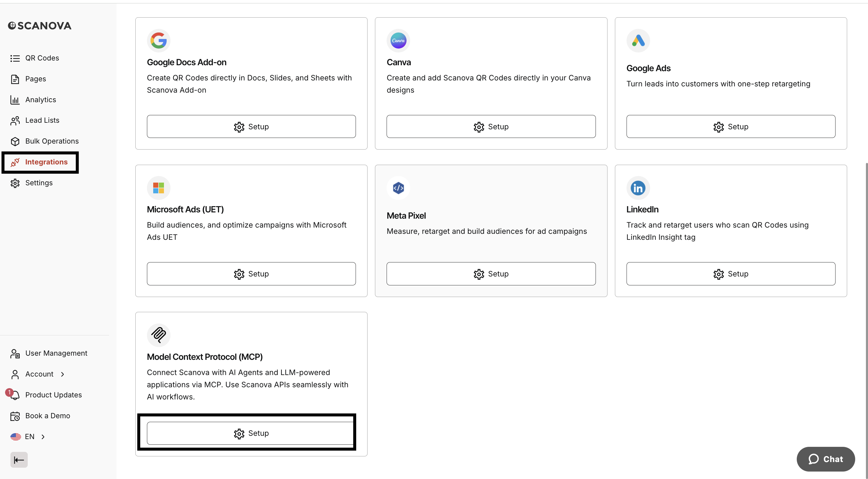Click the MCP logo icon
This screenshot has width=868, height=479.
(158, 335)
